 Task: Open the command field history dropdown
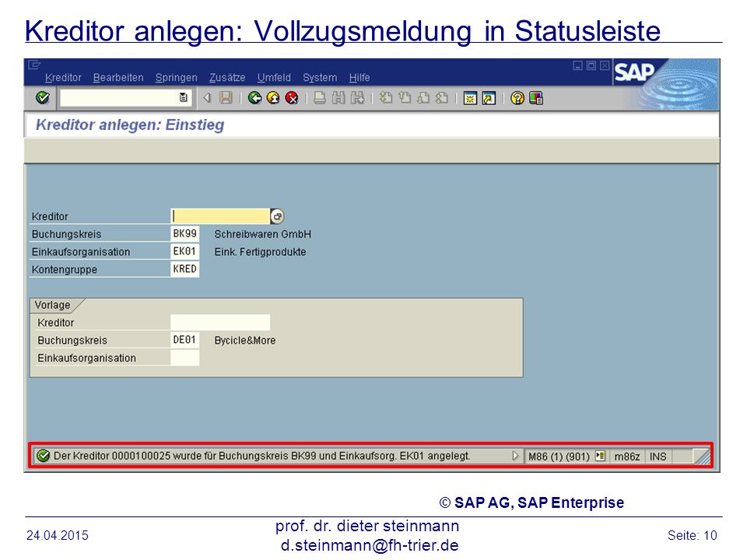point(184,98)
